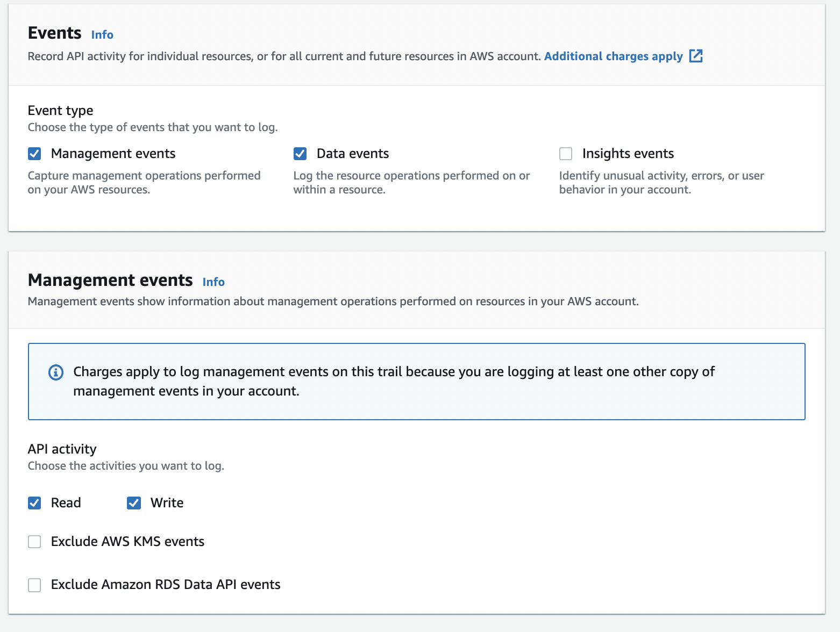This screenshot has height=632, width=840.
Task: Click the empty checkbox icon beside Exclude AWS KMS events
Action: tap(34, 542)
